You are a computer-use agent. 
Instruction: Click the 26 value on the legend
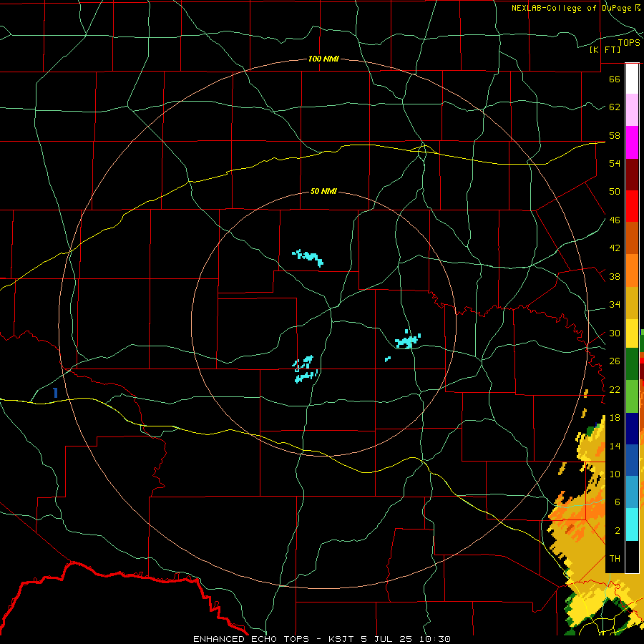[615, 361]
